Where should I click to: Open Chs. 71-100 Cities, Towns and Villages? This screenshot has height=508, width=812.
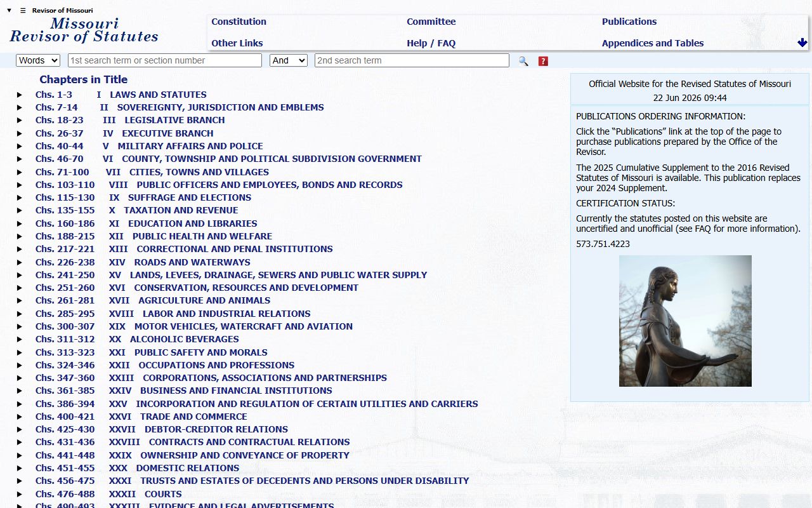(x=152, y=172)
